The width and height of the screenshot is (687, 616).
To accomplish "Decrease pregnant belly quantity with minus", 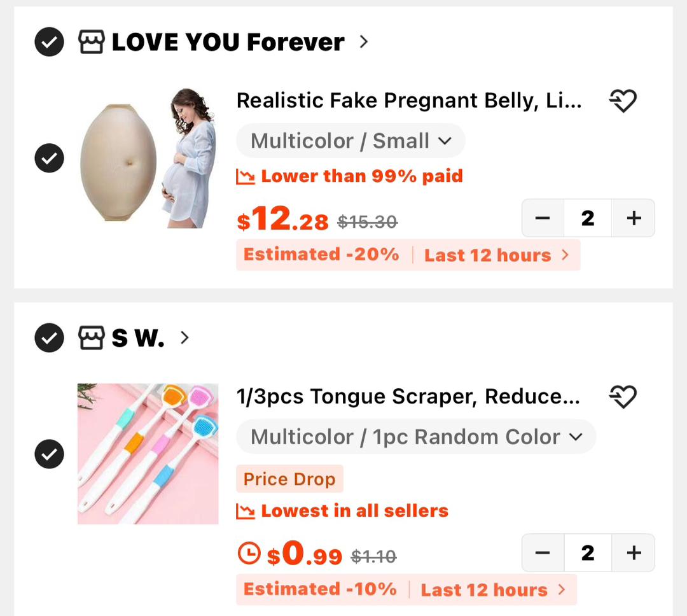I will click(x=543, y=218).
